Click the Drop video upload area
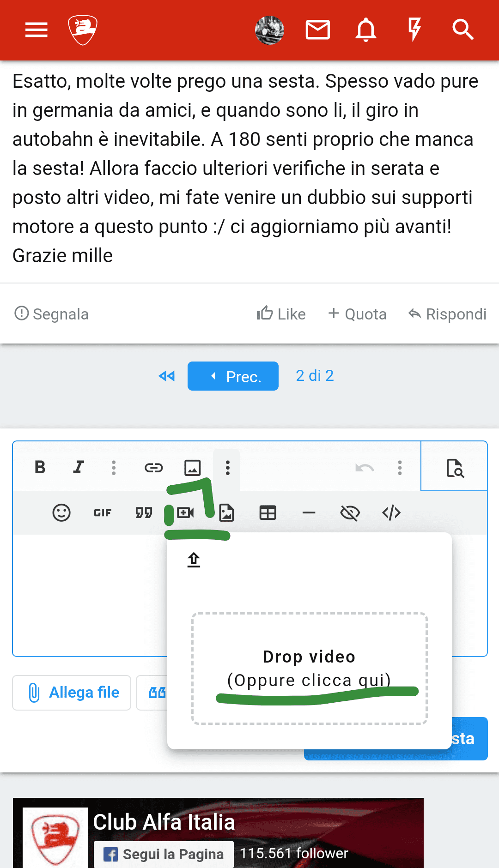 (x=309, y=668)
